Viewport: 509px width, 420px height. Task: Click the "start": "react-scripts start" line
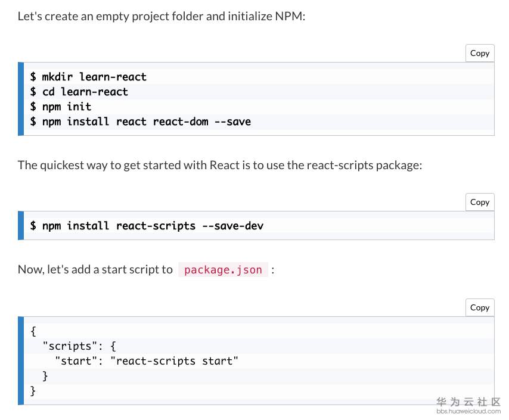[146, 360]
